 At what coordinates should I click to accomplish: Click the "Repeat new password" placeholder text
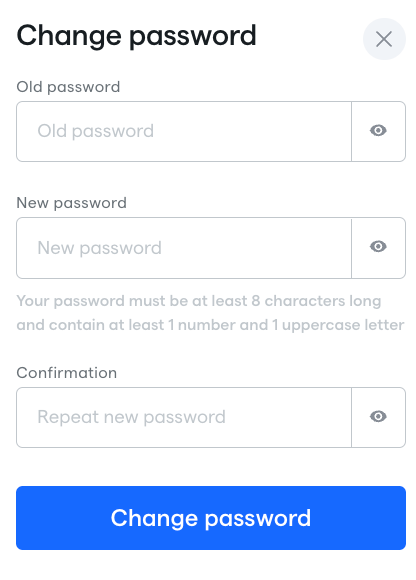(131, 417)
